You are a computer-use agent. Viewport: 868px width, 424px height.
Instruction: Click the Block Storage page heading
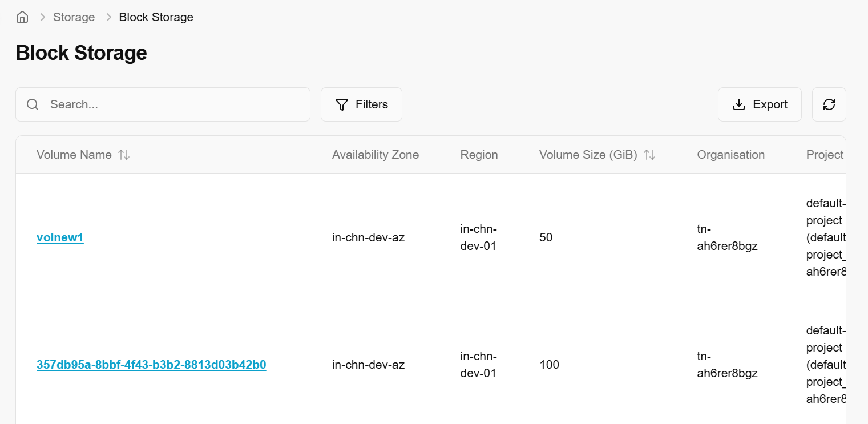coord(81,53)
